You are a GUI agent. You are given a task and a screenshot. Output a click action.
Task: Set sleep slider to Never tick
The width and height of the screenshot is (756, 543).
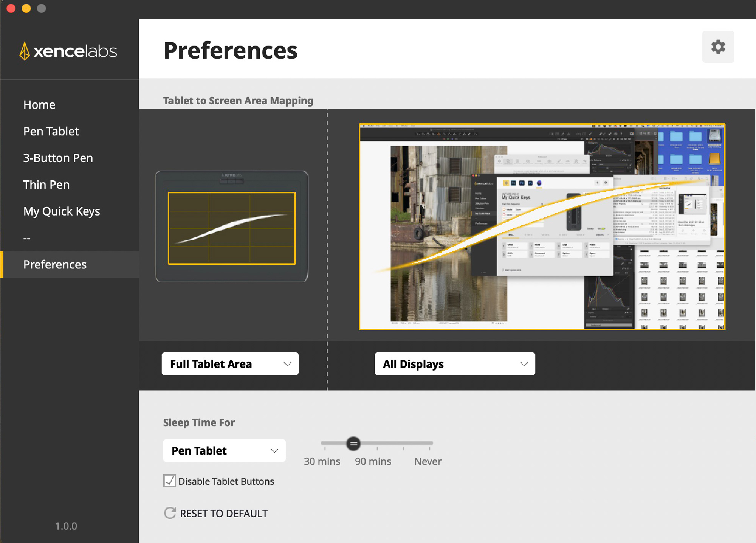[429, 443]
